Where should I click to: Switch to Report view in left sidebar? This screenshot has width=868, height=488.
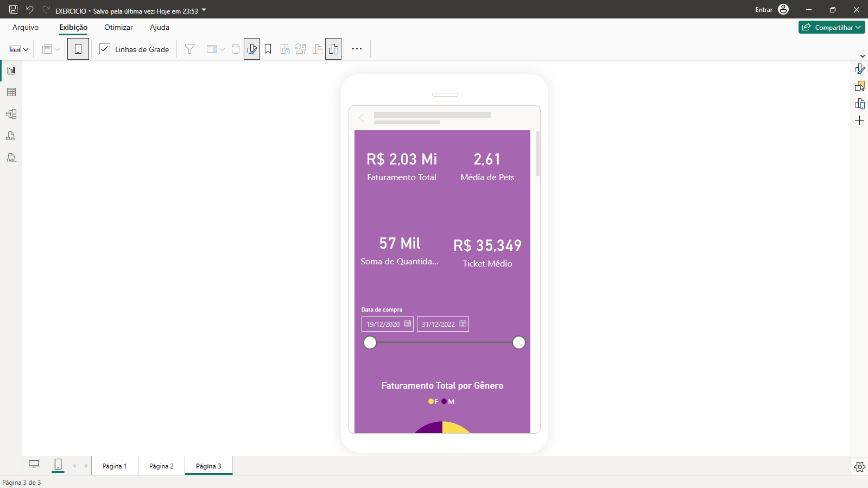(x=11, y=71)
